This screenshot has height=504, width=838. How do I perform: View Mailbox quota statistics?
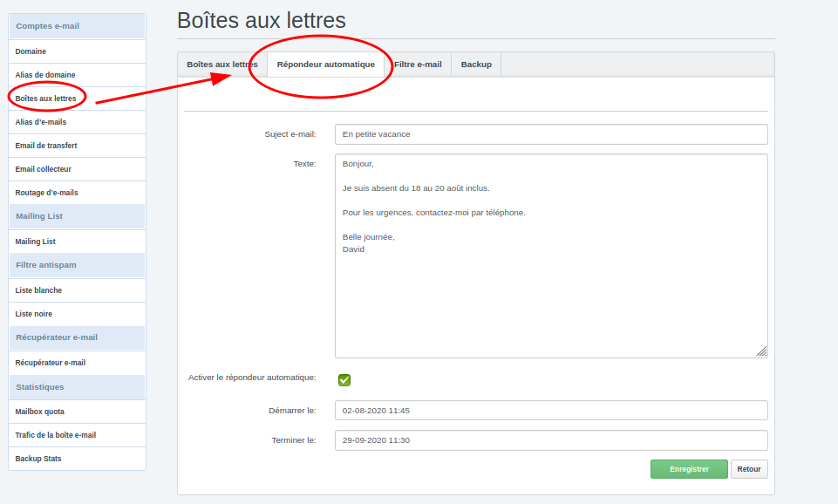tap(40, 412)
